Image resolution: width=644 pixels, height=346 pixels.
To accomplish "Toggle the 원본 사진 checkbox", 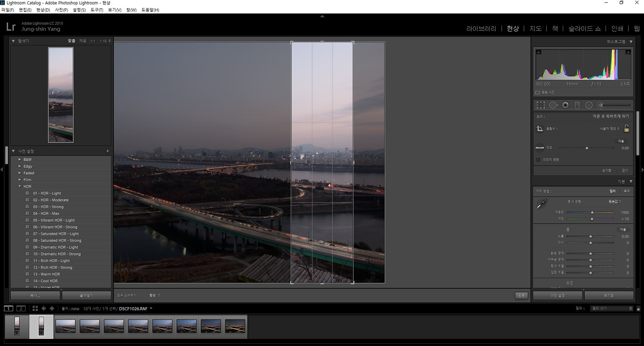I will pos(537,92).
